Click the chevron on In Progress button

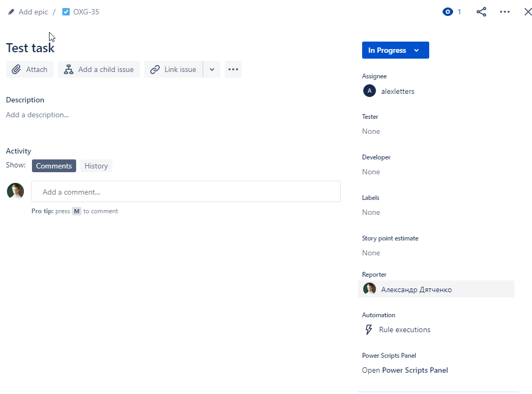click(x=416, y=50)
